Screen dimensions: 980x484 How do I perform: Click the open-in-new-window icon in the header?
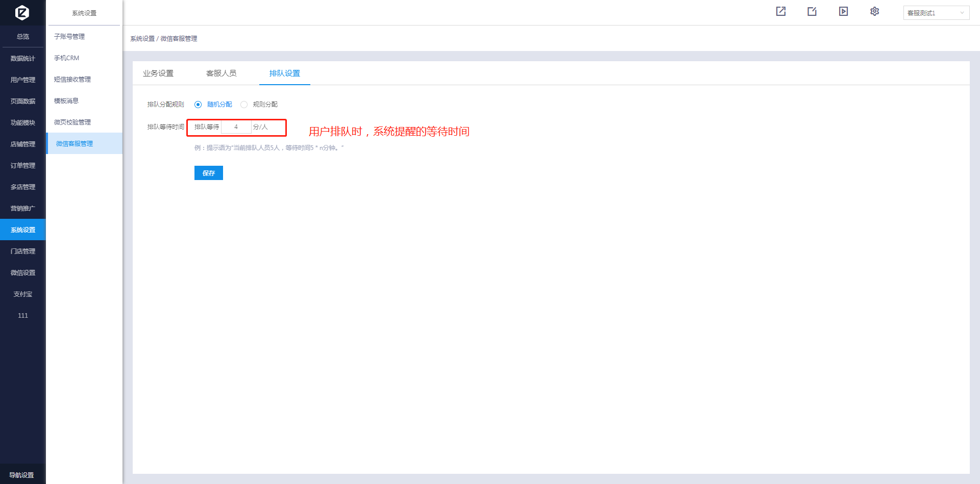[x=781, y=12]
